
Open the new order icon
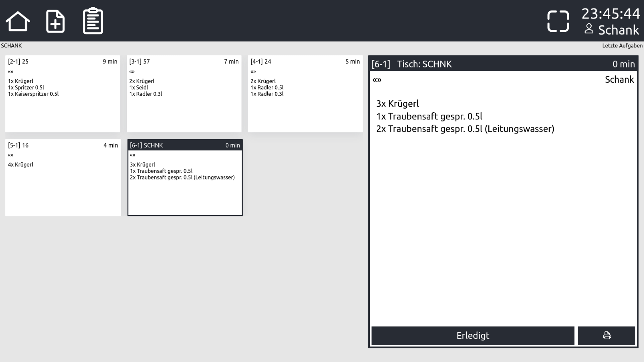click(x=56, y=21)
